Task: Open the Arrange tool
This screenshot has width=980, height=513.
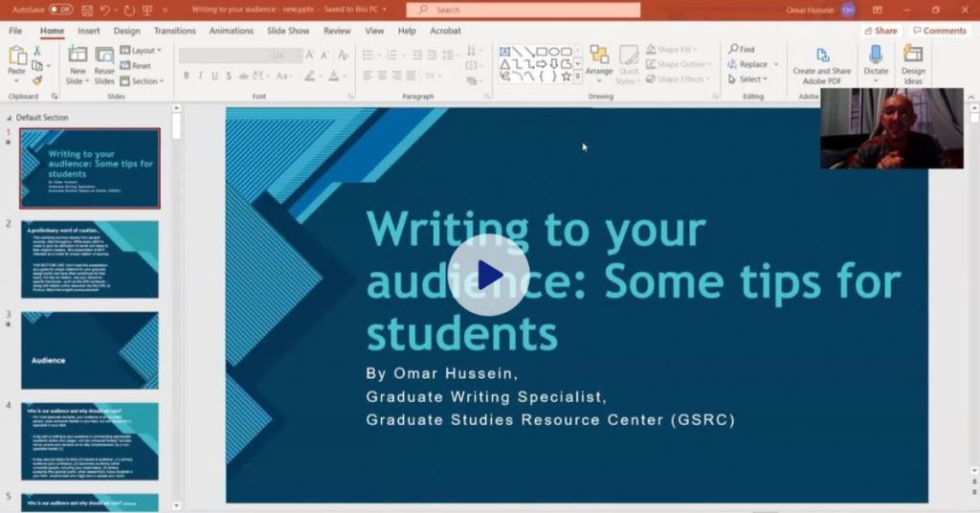Action: point(599,59)
